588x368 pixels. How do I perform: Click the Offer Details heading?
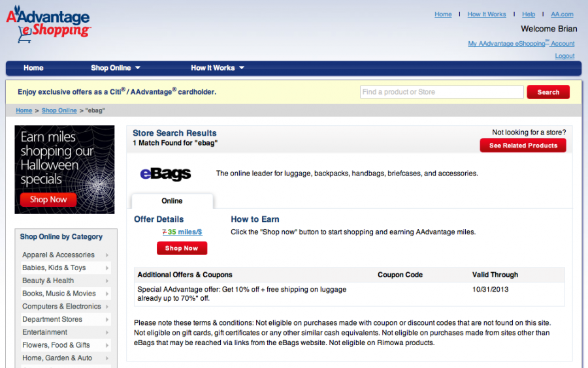[x=159, y=219]
